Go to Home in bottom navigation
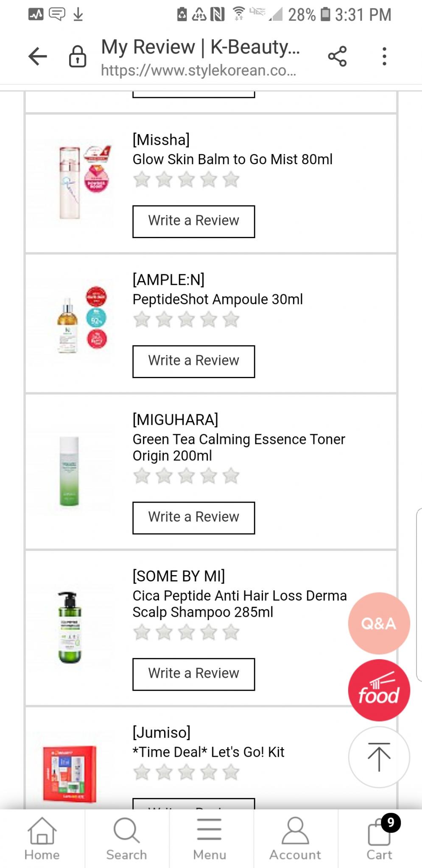The image size is (422, 868). (x=42, y=839)
